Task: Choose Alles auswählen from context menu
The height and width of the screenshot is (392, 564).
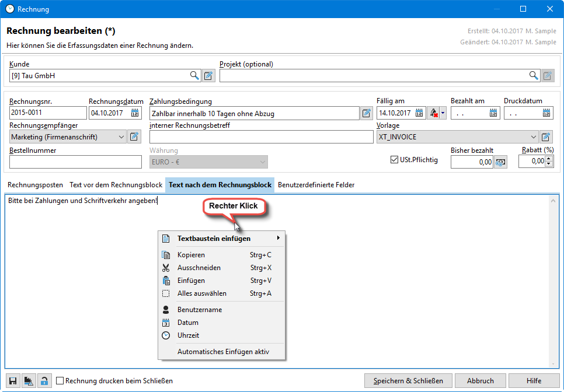Action: pyautogui.click(x=201, y=293)
